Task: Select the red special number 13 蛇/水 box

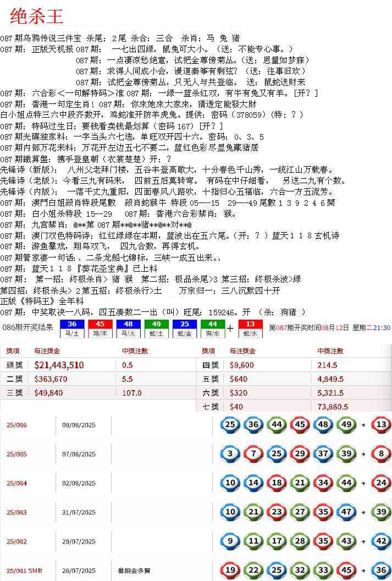Action: pyautogui.click(x=250, y=328)
